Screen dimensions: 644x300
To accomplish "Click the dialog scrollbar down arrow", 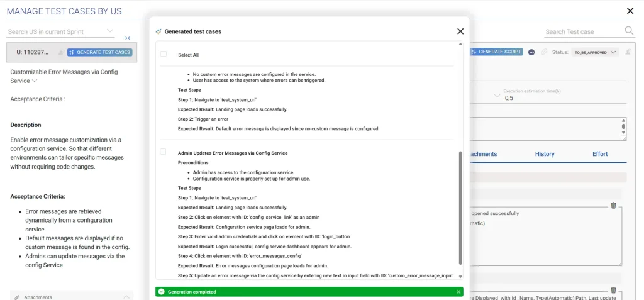I will 460,277.
